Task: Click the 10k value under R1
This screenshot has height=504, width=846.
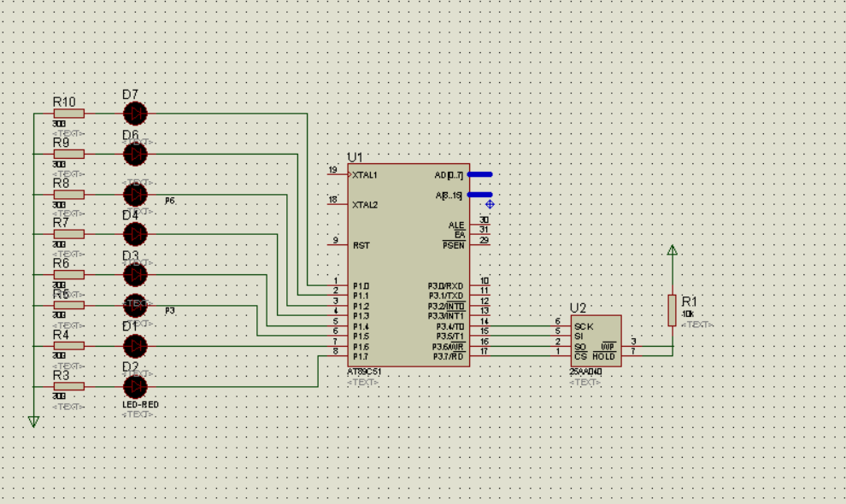Action: click(688, 314)
